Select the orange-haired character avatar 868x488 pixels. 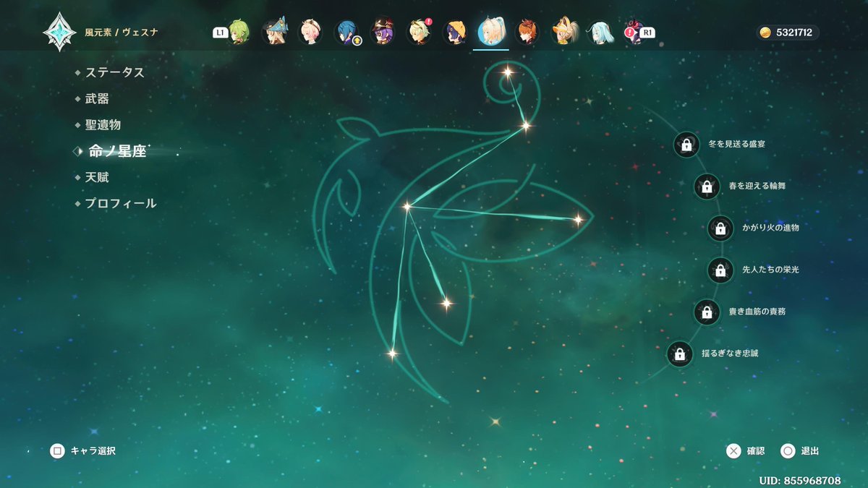point(527,33)
